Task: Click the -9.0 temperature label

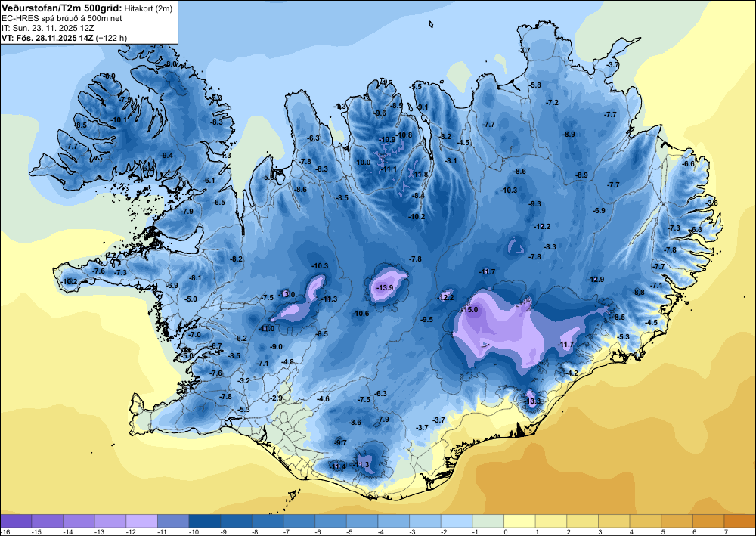Action: pyautogui.click(x=276, y=347)
